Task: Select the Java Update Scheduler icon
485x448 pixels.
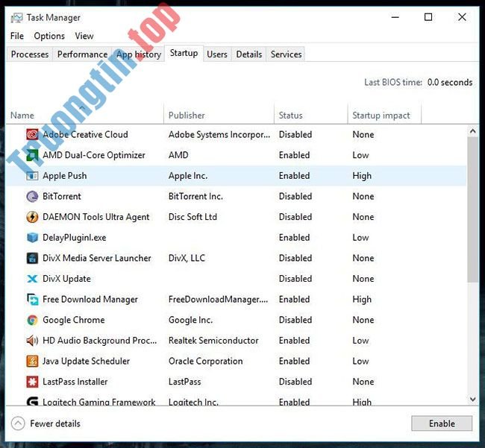Action: click(x=32, y=362)
